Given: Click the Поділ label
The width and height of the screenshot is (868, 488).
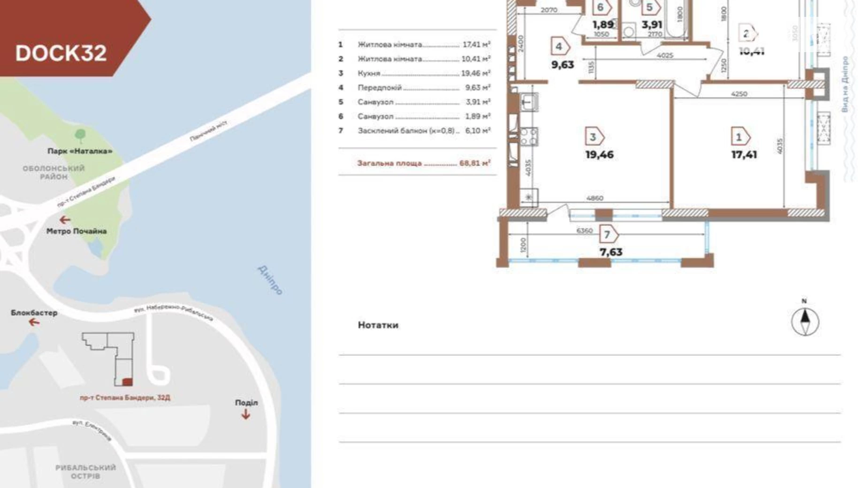Looking at the screenshot, I should coord(246,403).
